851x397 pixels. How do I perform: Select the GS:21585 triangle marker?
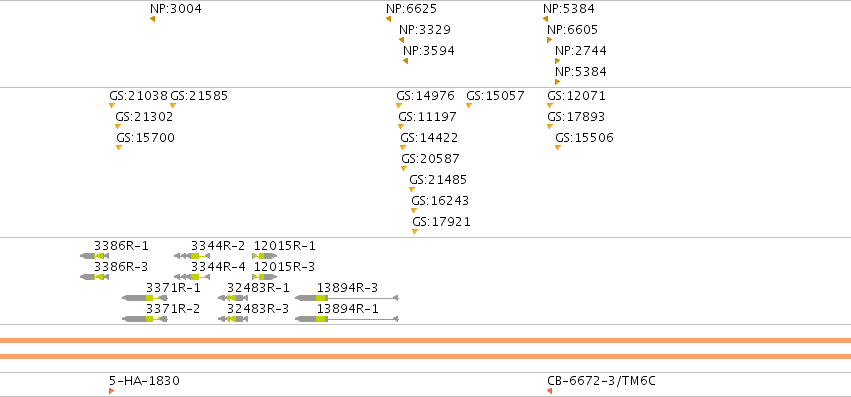click(173, 105)
